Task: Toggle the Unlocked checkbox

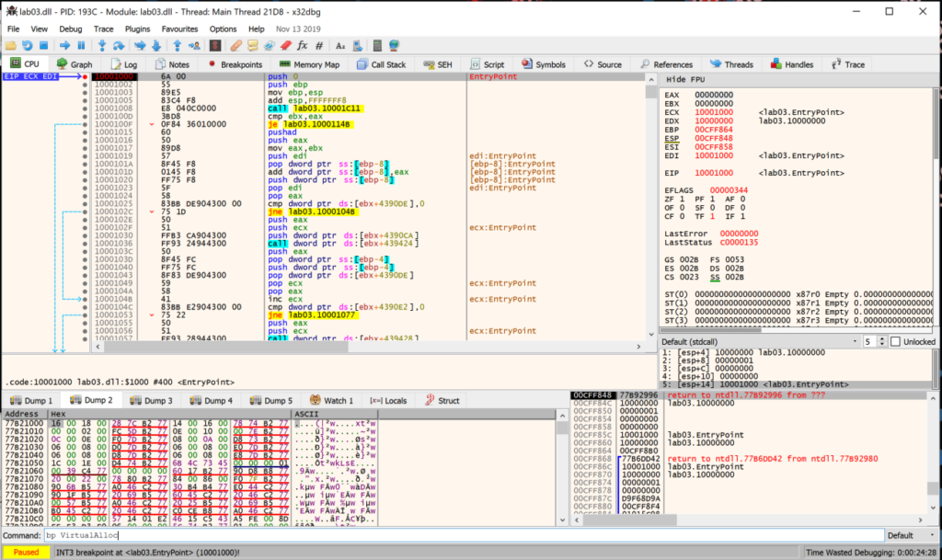Action: pyautogui.click(x=895, y=341)
